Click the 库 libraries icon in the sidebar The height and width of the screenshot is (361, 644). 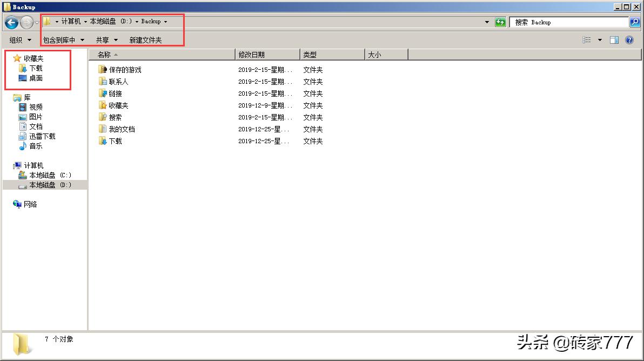click(x=17, y=97)
